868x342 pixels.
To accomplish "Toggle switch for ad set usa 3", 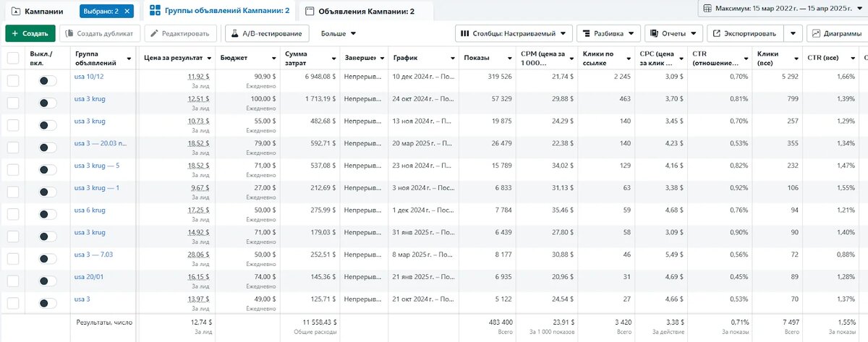I will coord(47,302).
